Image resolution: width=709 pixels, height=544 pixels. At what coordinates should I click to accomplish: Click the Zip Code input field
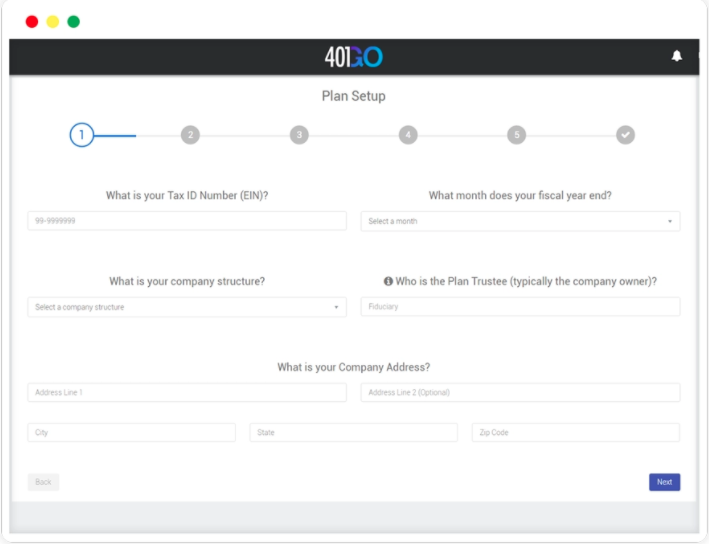coord(575,433)
